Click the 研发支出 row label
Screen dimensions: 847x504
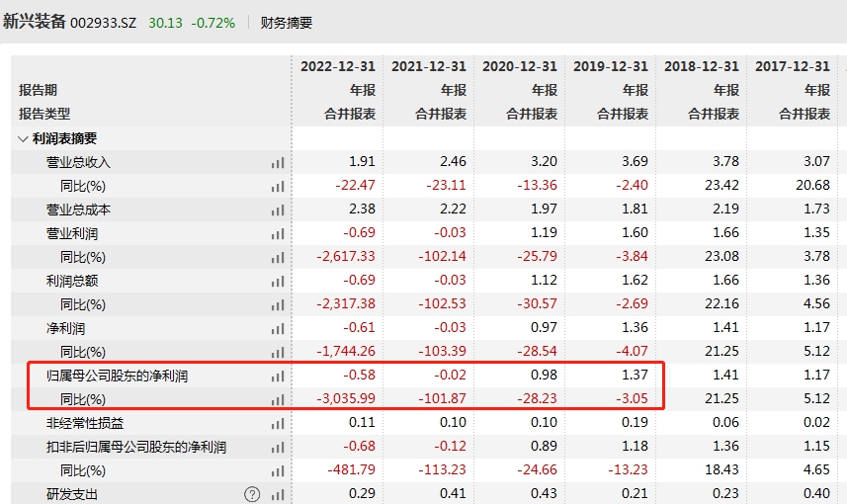72,494
